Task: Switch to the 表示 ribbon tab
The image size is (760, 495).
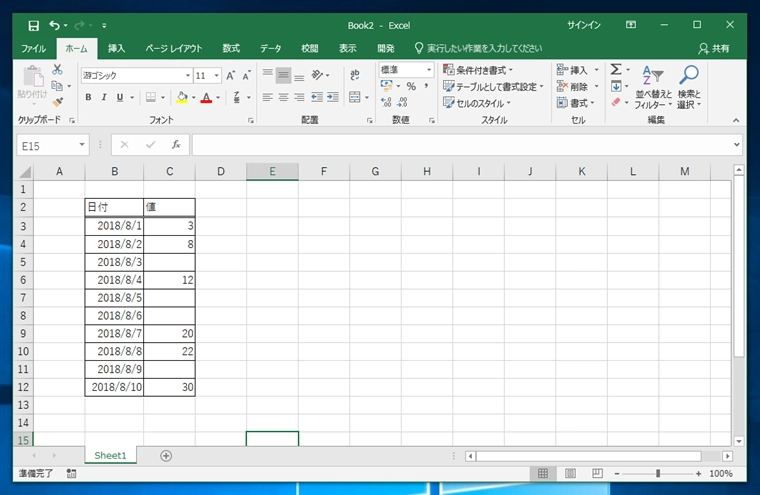Action: (348, 48)
